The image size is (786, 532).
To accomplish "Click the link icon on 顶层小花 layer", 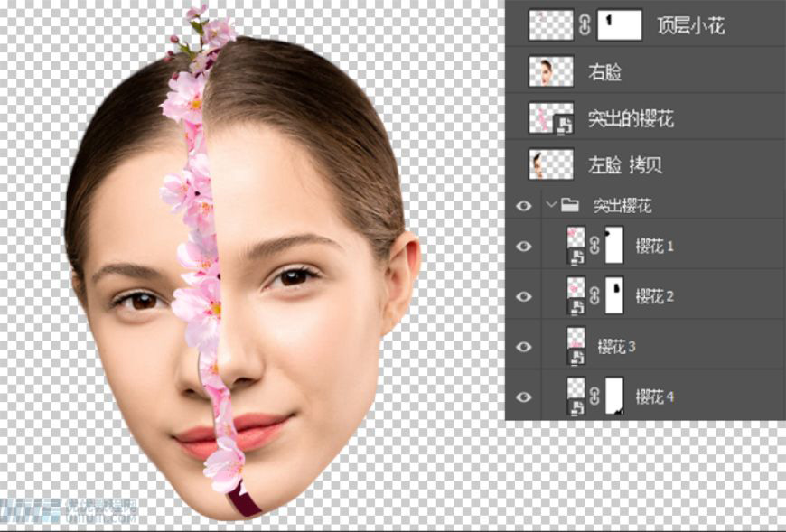I will click(x=585, y=25).
